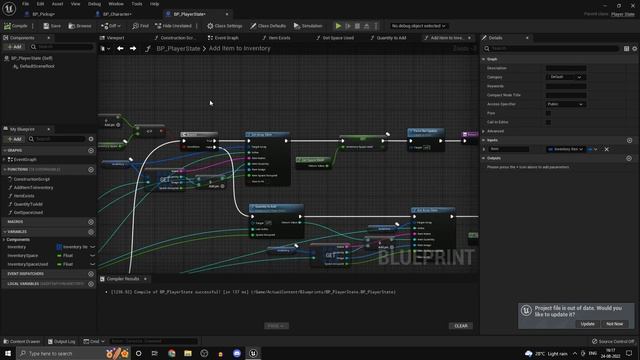Click the Components panel search field
Screen dimensions: 640x360
(x=62, y=47)
